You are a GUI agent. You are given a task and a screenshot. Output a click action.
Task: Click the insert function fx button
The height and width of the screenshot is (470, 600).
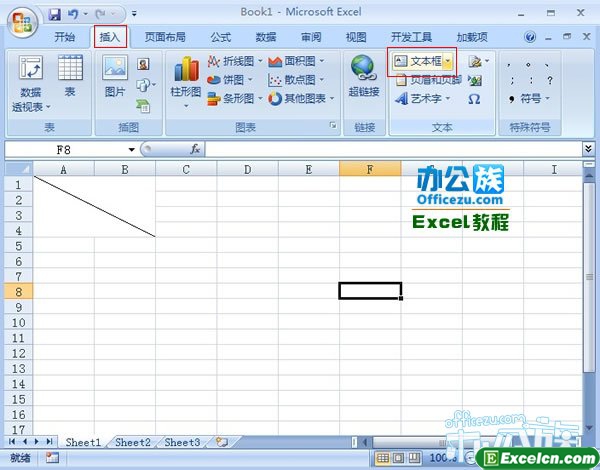click(195, 149)
